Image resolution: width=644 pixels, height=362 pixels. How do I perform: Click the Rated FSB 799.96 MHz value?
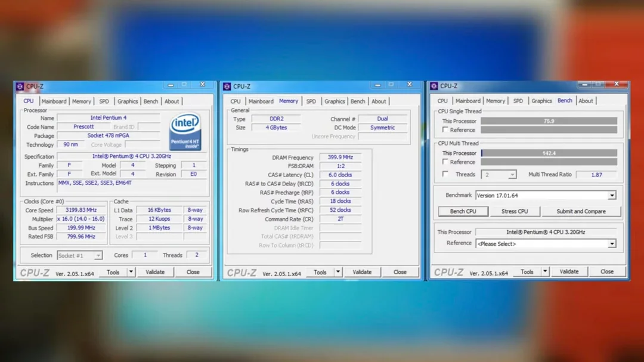pos(81,237)
